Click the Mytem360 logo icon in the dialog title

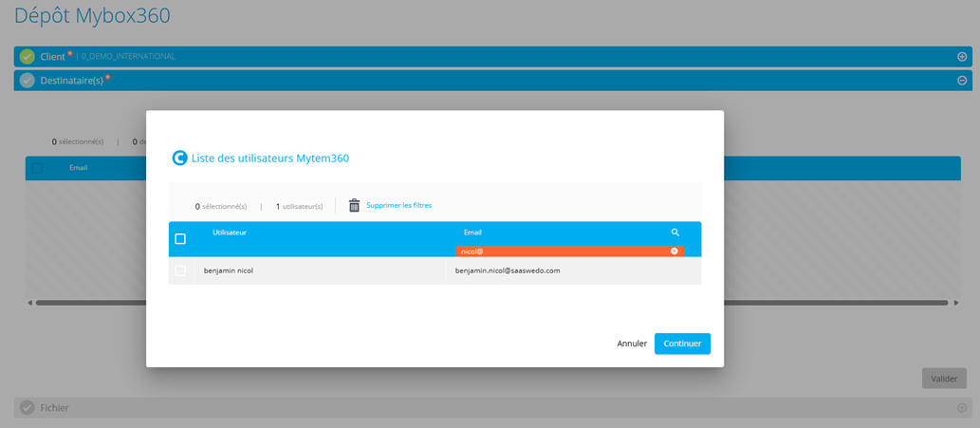(x=179, y=158)
